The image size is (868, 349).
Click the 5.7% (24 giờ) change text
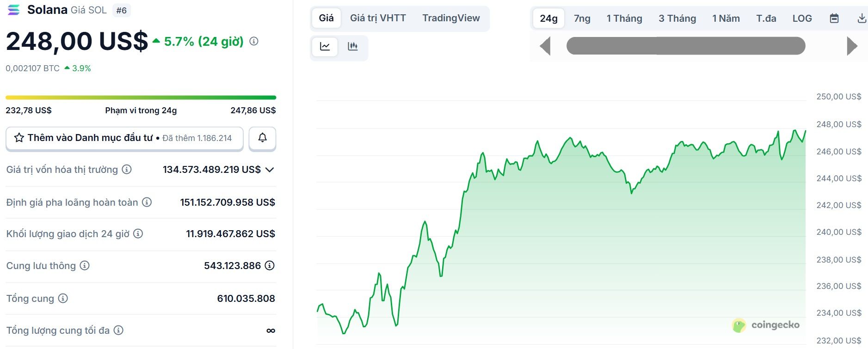point(204,42)
